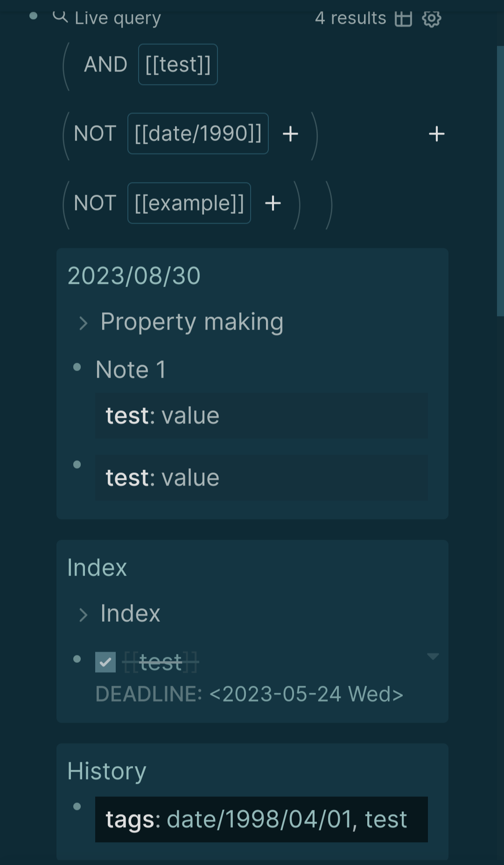Click the bullet before Note 1
The image size is (504, 865).
coord(77,367)
